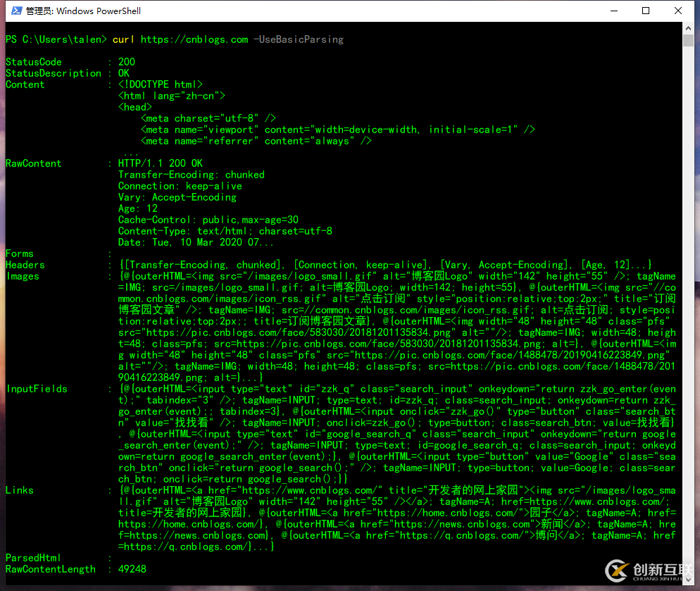Click the Transfer-Encoding: chunked line
700x591 pixels.
tap(191, 175)
